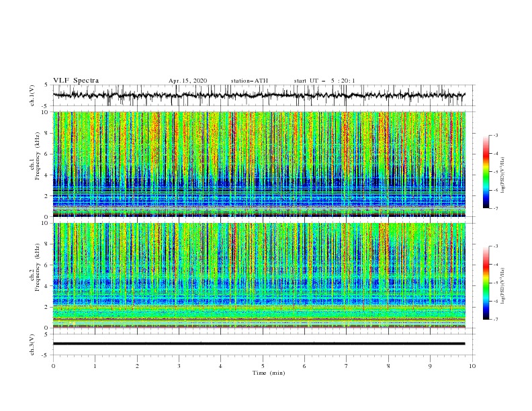
Task: Click the lower "log(PSD)(V²/Hz)" color bar label
Action: (x=502, y=286)
